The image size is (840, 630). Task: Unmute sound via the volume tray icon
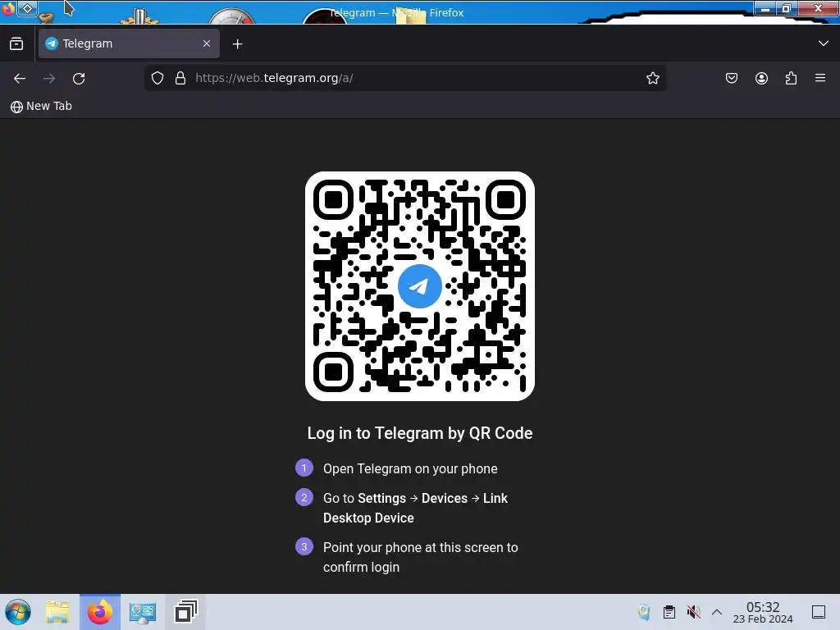pyautogui.click(x=693, y=612)
